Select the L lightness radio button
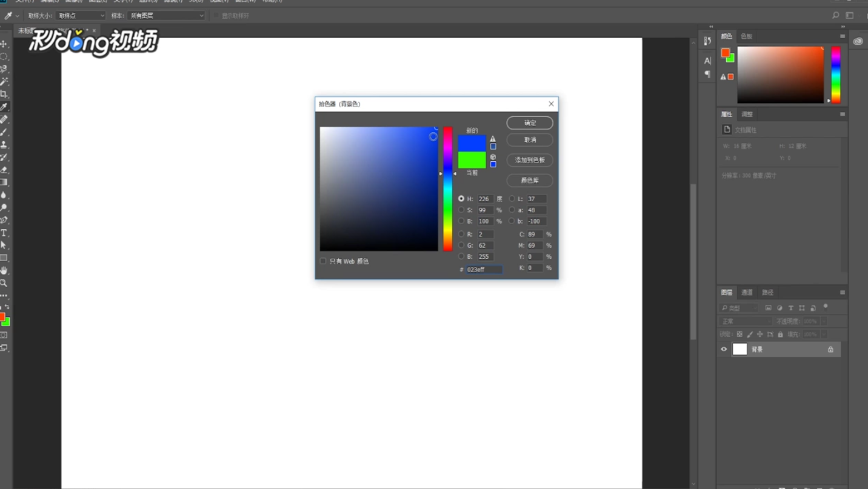This screenshot has height=489, width=868. (x=512, y=199)
